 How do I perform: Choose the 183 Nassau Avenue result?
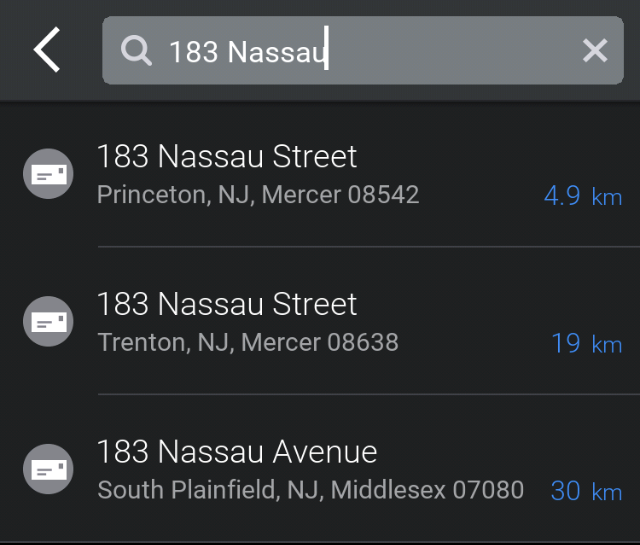(x=237, y=452)
